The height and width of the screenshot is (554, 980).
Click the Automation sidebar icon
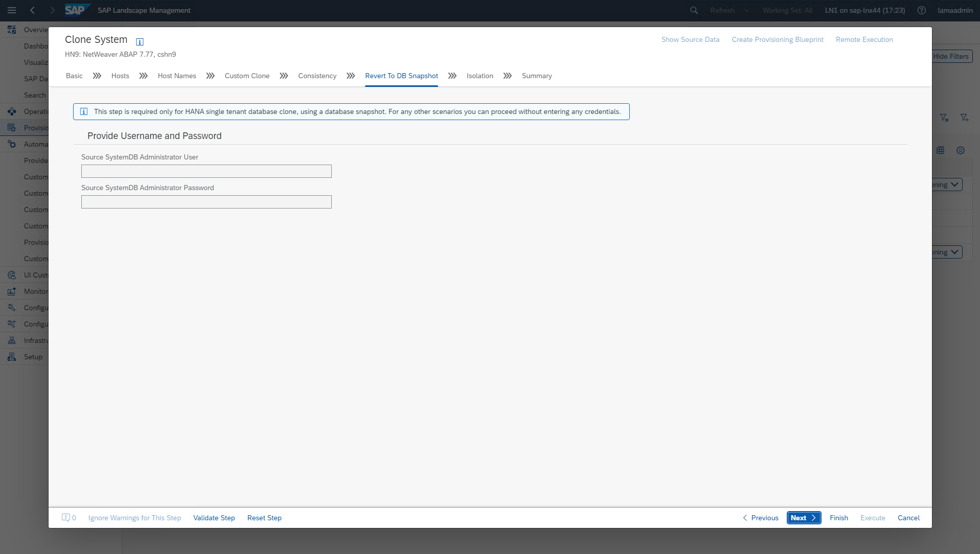pyautogui.click(x=12, y=144)
